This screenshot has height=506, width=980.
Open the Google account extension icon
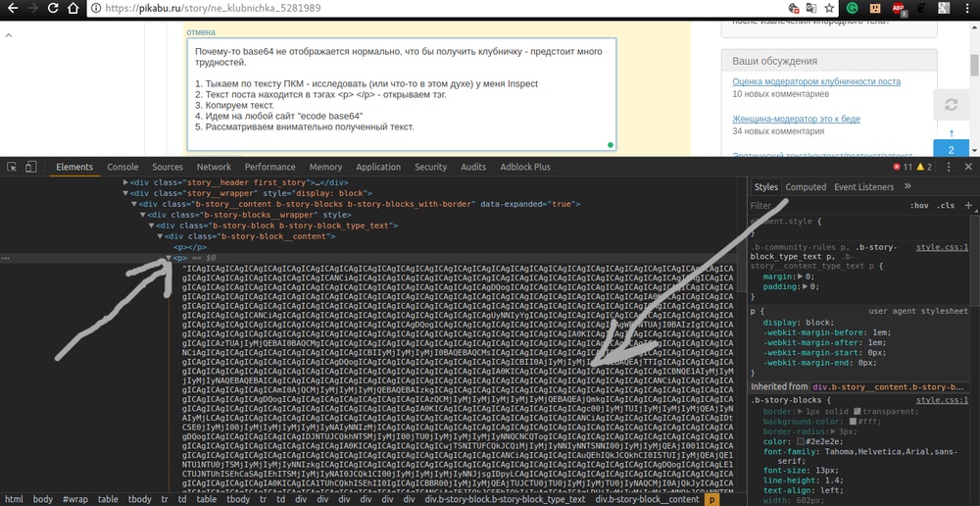(x=944, y=8)
